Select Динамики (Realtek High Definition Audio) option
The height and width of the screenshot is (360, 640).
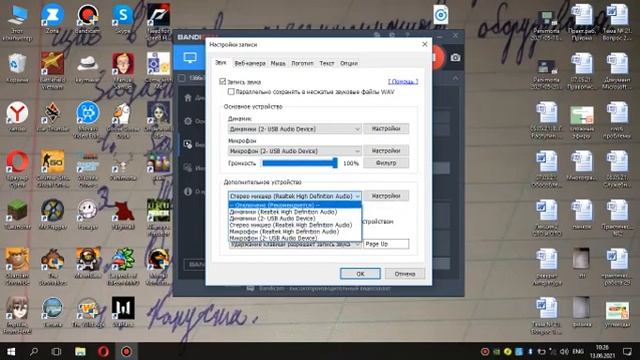point(295,212)
